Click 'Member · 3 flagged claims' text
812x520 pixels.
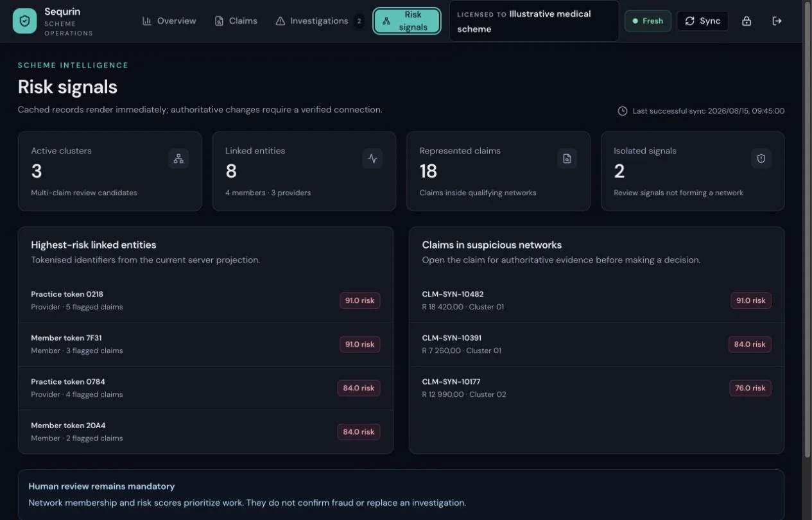click(77, 351)
